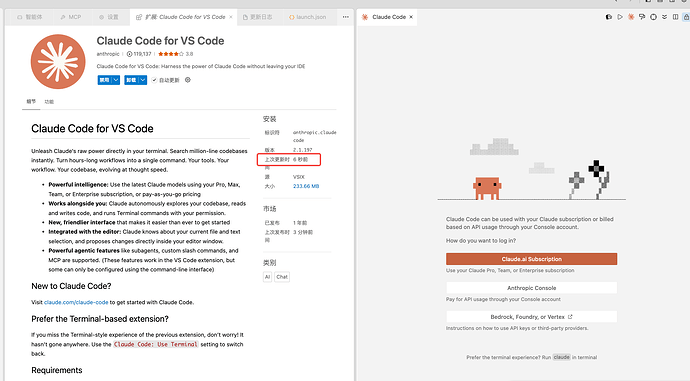
Task: Open the claude.com/claude-code link
Action: 76,302
